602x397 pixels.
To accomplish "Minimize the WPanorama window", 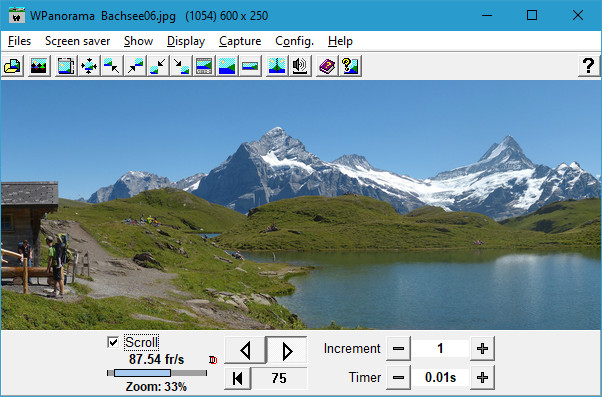I will (x=487, y=15).
